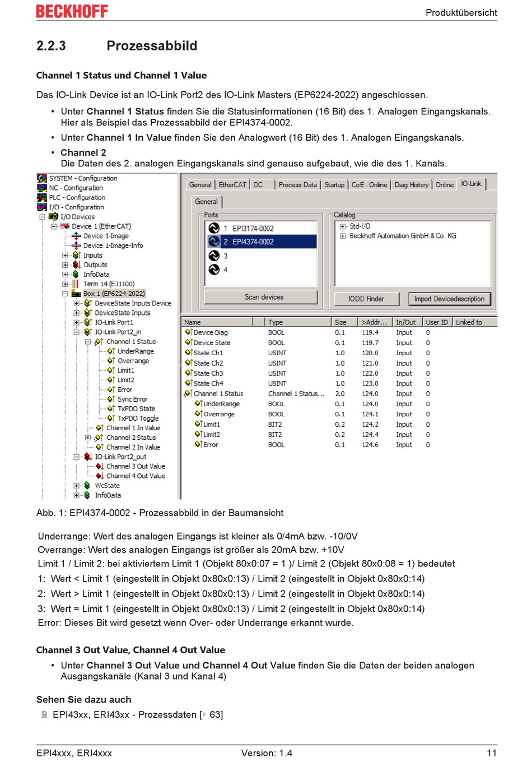Open the IODD Finder
Image resolution: width=532 pixels, height=767 pixels.
pos(366,299)
